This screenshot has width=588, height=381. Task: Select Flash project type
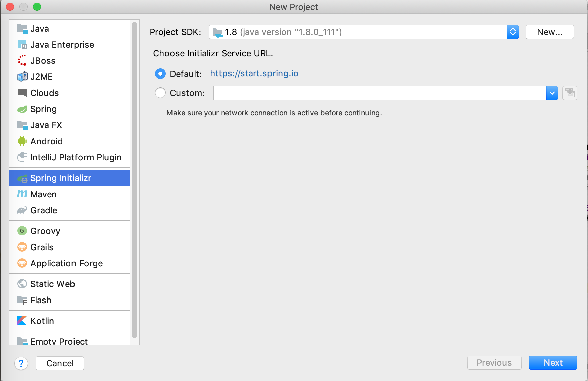(69, 300)
